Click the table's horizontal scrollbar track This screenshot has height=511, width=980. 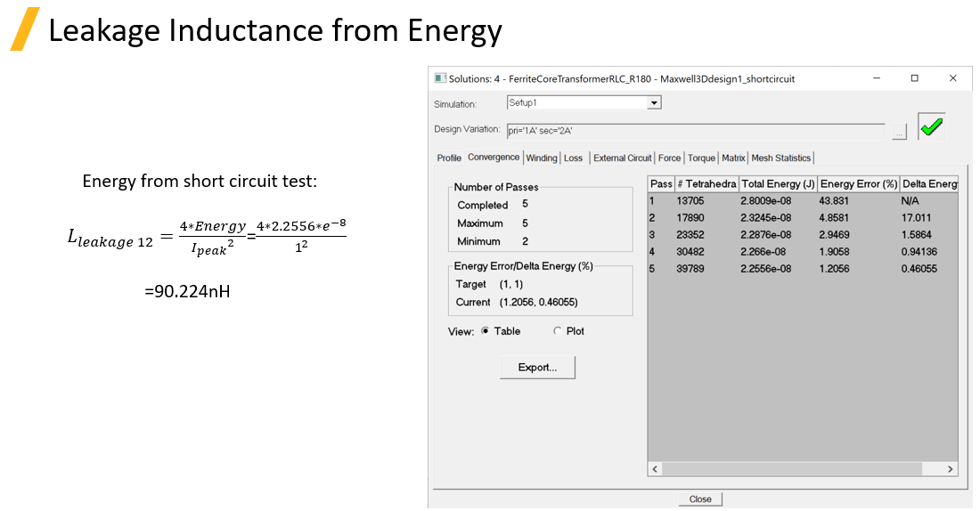(x=802, y=469)
